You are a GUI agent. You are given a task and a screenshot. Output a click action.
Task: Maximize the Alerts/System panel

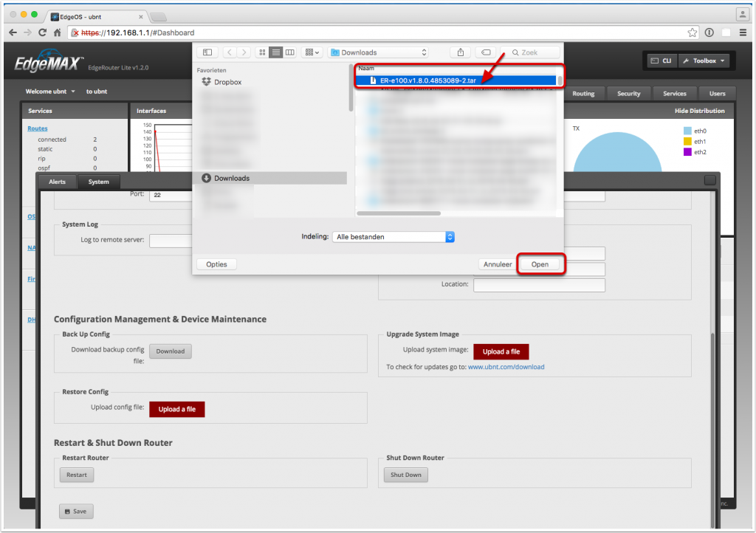[709, 179]
